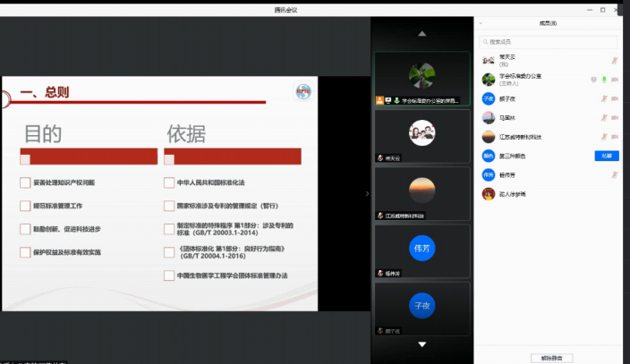Select 陌人涉梦柄 in the member list
Image resolution: width=630 pixels, height=364 pixels.
click(x=519, y=193)
